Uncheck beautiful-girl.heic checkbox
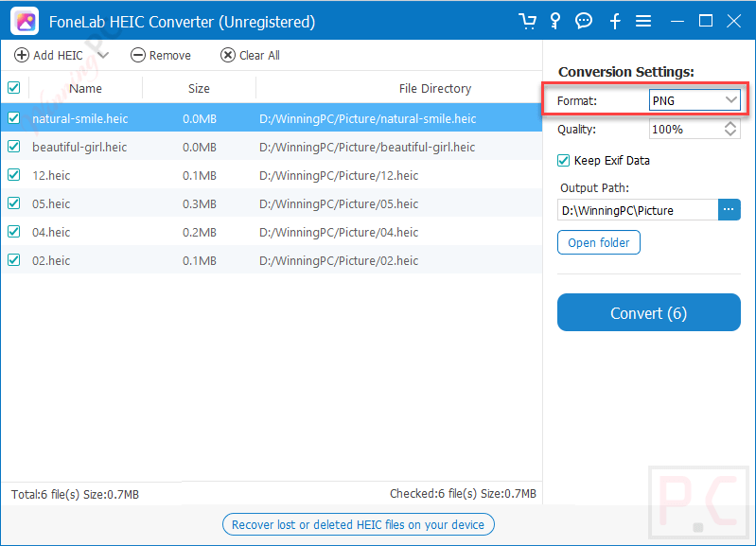Image resolution: width=756 pixels, height=546 pixels. tap(14, 147)
